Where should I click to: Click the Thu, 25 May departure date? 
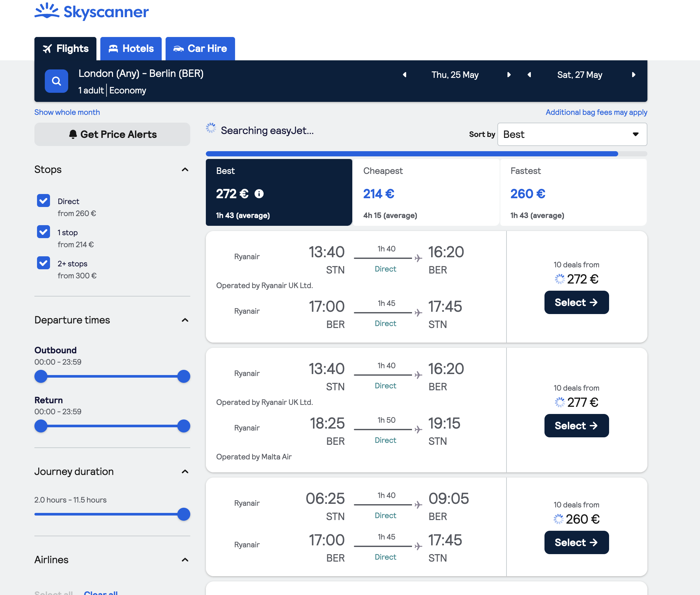click(455, 75)
